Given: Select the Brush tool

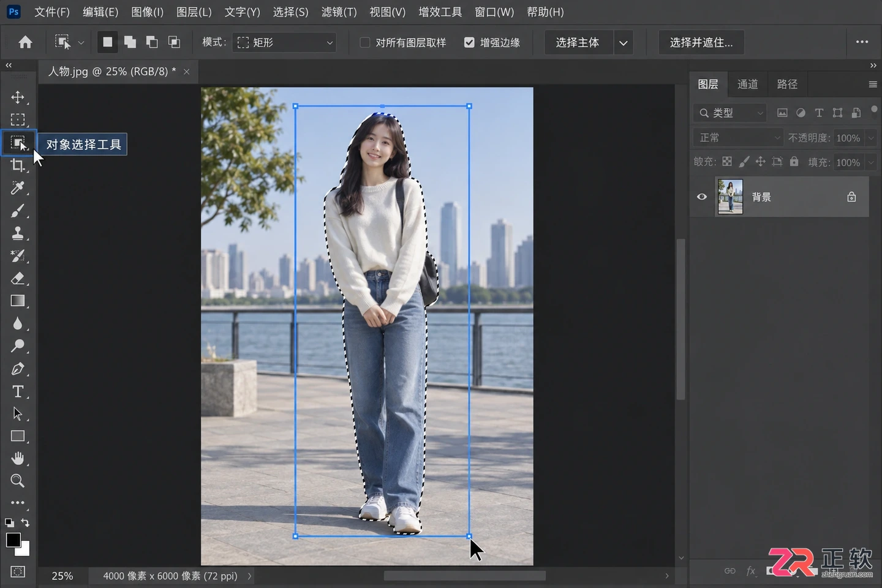Looking at the screenshot, I should click(18, 211).
